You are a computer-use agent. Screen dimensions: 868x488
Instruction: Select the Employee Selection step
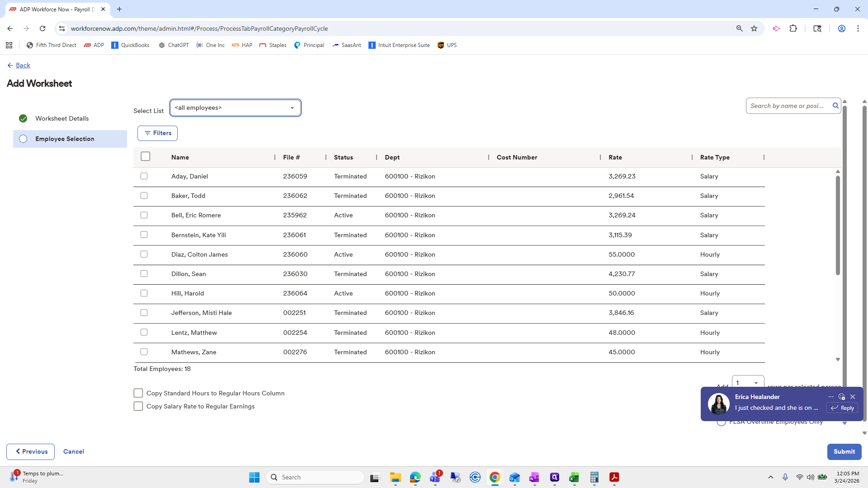pos(65,139)
